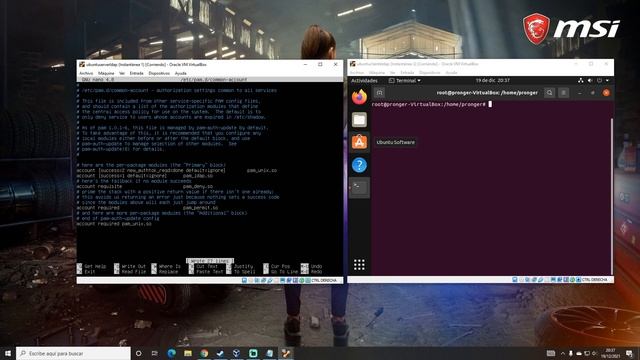Minimize the Ubuntu terminal window
Screen dimensions: 640x360
pyautogui.click(x=580, y=93)
